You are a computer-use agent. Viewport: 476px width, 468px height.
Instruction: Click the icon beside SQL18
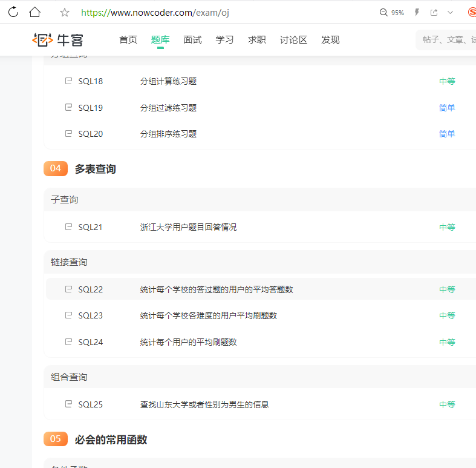68,81
